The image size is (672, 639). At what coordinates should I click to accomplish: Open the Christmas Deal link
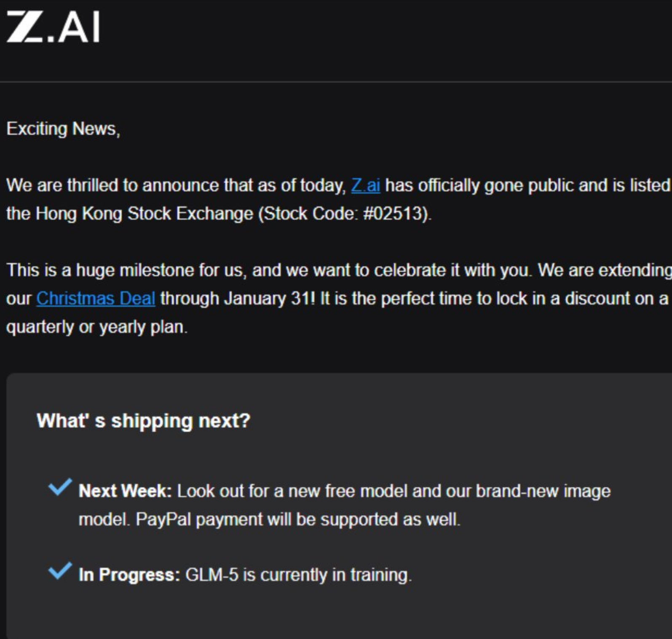[x=96, y=298]
